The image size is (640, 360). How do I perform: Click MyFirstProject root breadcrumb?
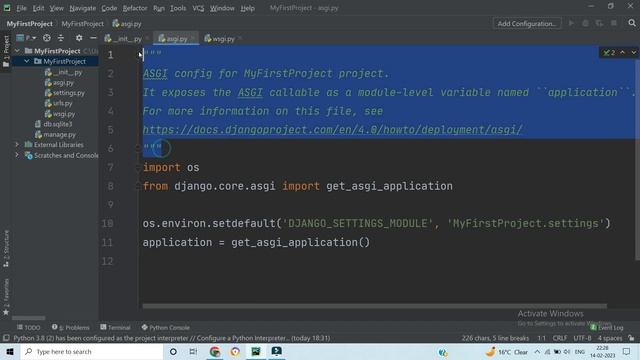[x=29, y=24]
